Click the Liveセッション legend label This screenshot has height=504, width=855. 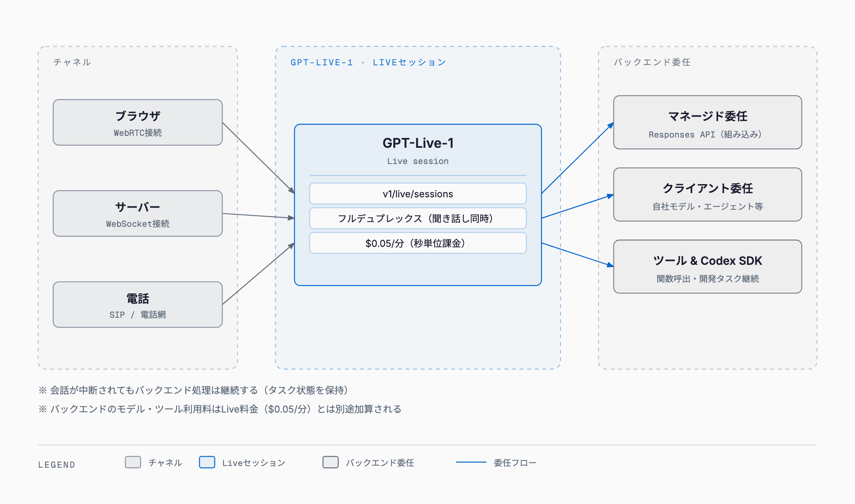[254, 463]
